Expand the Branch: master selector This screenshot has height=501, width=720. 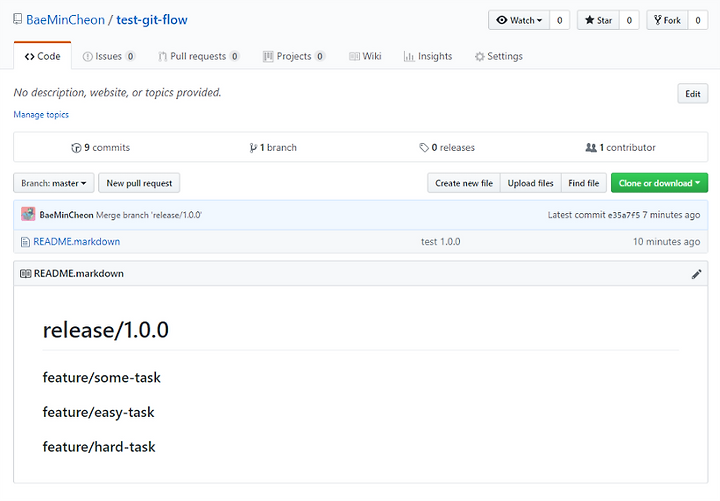click(54, 183)
